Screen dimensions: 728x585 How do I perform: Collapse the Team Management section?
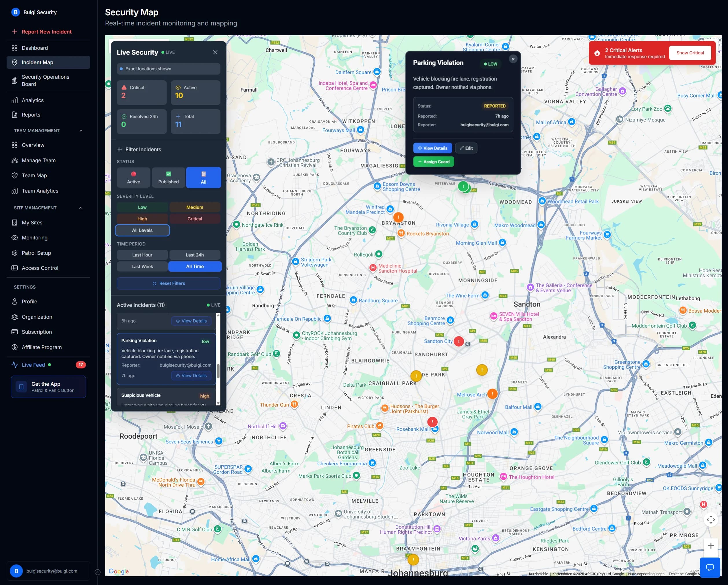pyautogui.click(x=81, y=130)
